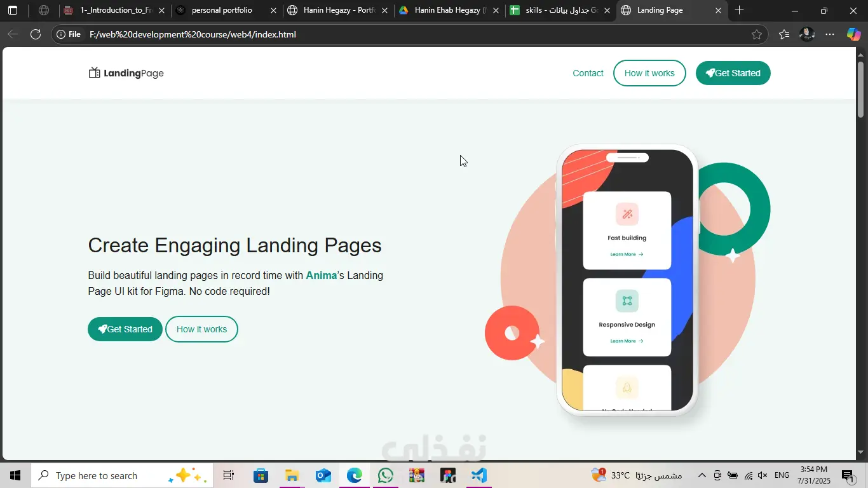The width and height of the screenshot is (868, 488).
Task: Click scrollbar down arrow
Action: pos(861,452)
